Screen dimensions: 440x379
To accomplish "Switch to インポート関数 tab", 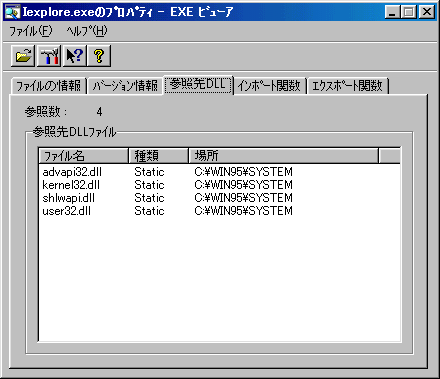I will click(x=269, y=86).
